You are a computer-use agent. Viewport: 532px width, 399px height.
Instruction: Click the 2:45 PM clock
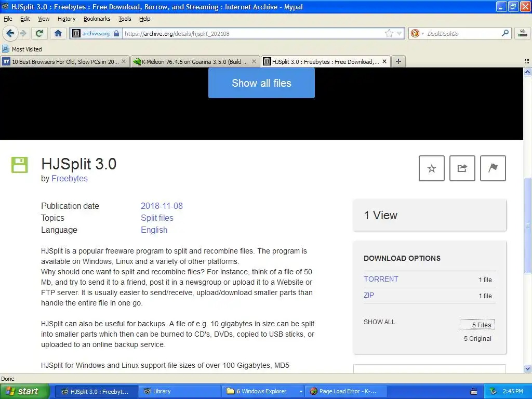click(513, 391)
